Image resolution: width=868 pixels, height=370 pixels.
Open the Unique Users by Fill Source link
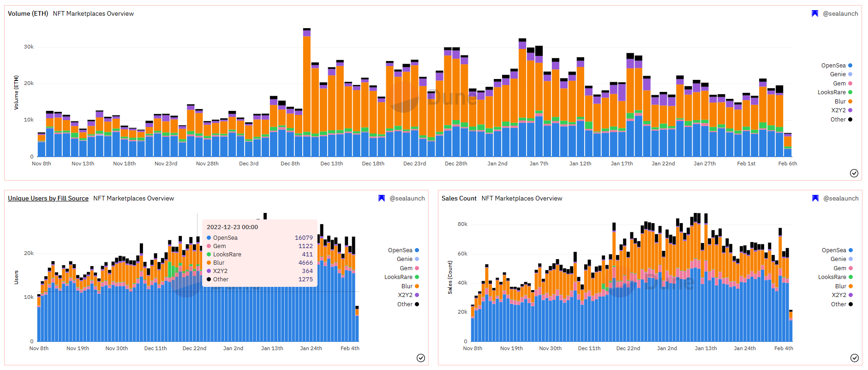(x=48, y=198)
